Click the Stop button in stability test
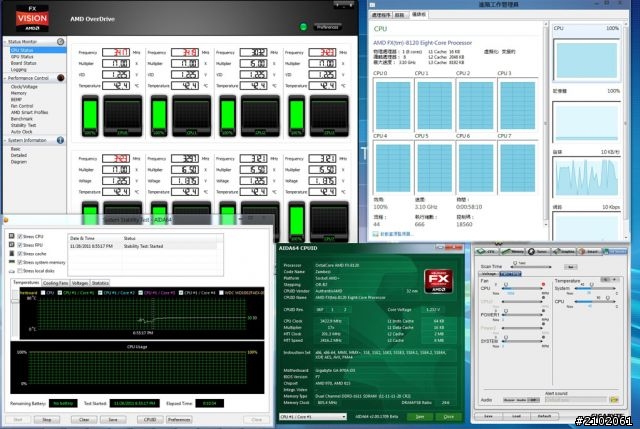Image resolution: width=640 pixels, height=429 pixels. 47,419
